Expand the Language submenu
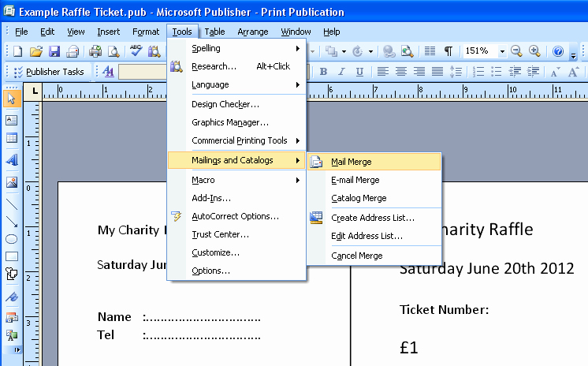Screen dimensions: 588x366 tap(236, 85)
